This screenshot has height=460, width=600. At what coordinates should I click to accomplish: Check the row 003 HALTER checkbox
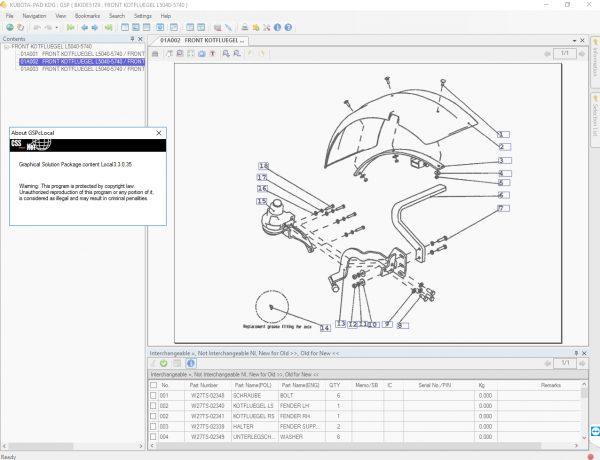tap(153, 426)
